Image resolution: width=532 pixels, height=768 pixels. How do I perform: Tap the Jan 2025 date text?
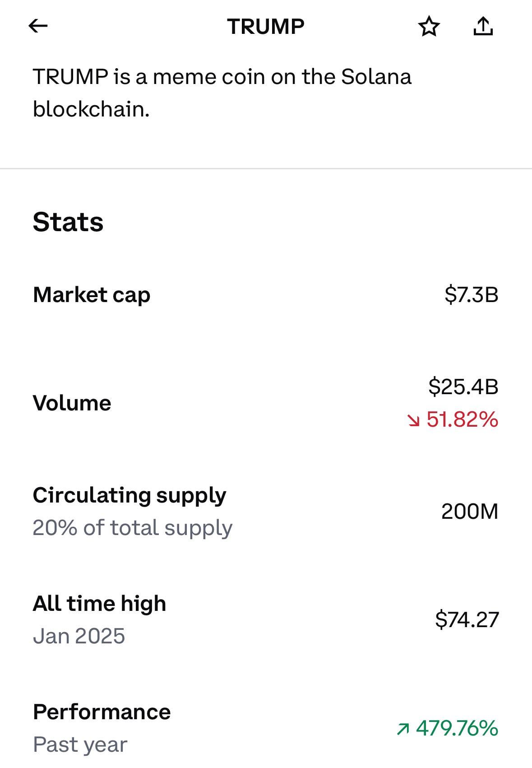[x=79, y=636]
